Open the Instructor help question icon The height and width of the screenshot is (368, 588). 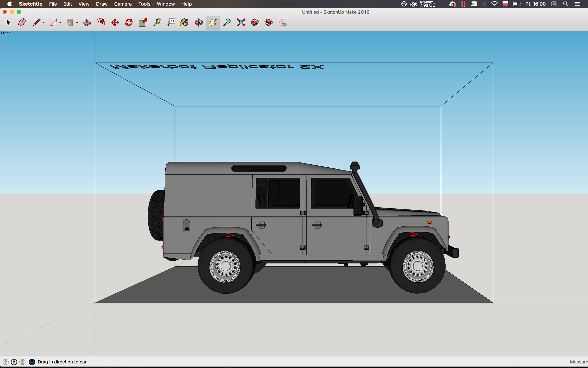click(x=32, y=362)
